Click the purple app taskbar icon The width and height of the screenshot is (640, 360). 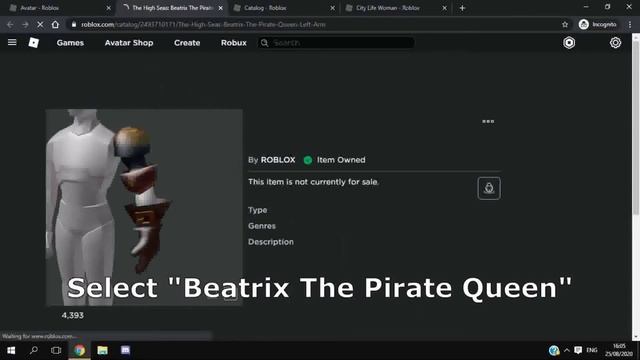[125, 350]
